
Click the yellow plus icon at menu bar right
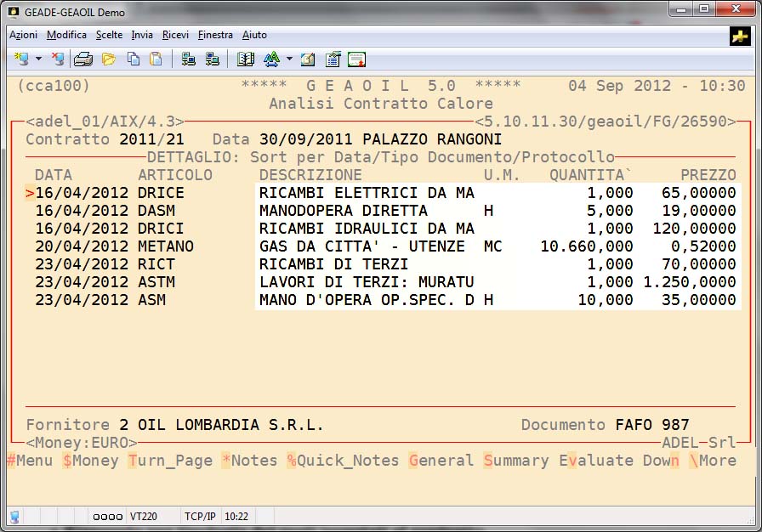(x=739, y=36)
